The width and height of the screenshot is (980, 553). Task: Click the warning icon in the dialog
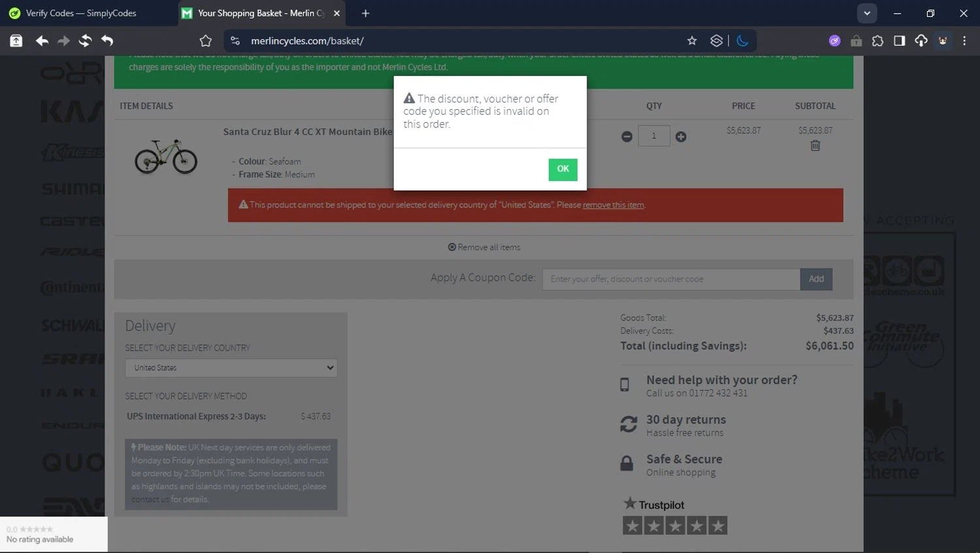(x=409, y=98)
